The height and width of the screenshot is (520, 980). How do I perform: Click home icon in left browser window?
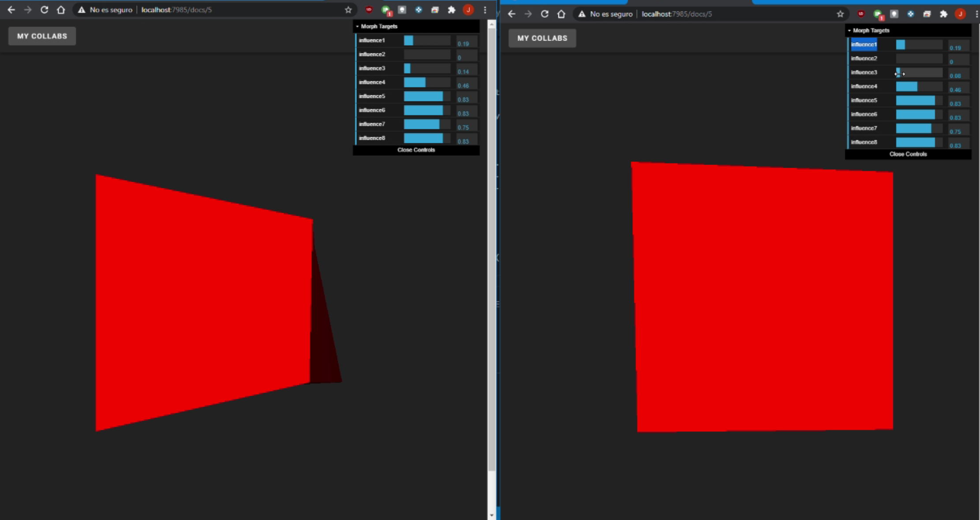point(61,10)
